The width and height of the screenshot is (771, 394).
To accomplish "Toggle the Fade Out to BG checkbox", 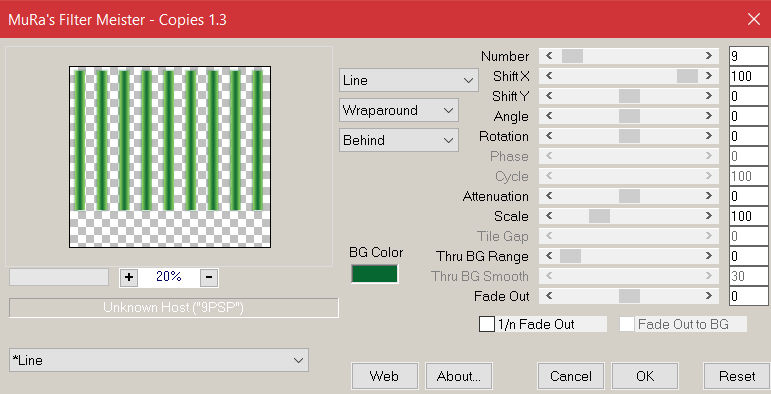I will coord(626,324).
